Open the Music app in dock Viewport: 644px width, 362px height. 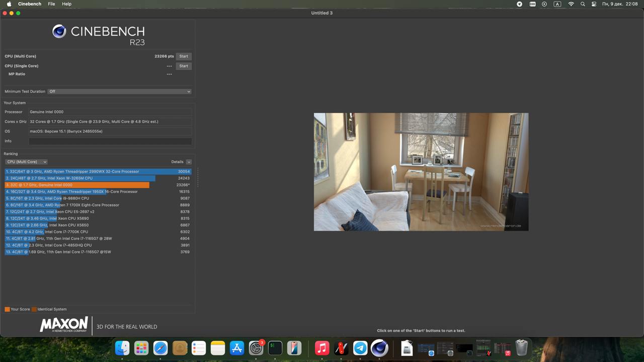(x=322, y=348)
